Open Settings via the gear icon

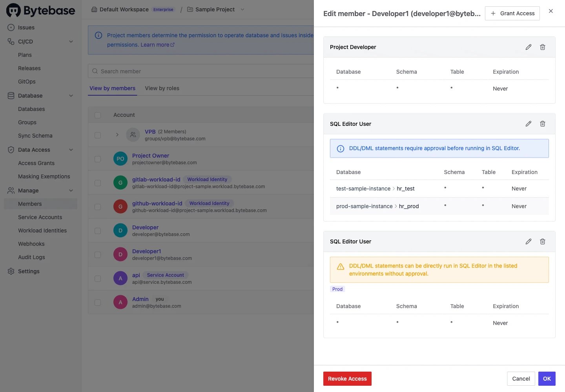coord(11,271)
